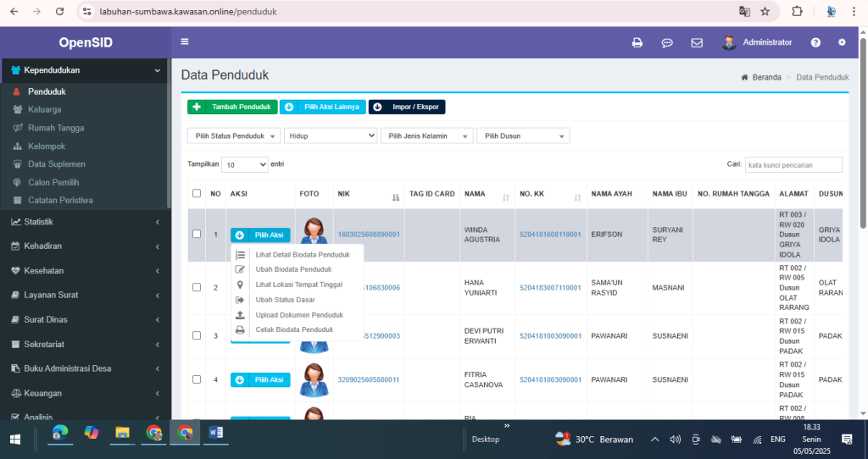Image resolution: width=868 pixels, height=459 pixels.
Task: Click the kata kunci pencarian search field
Action: tap(793, 165)
